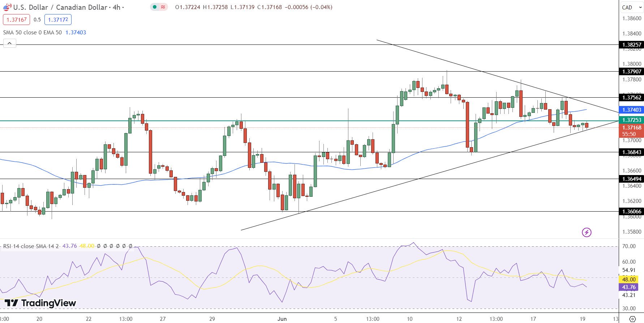Click the red approximate-data indicator icon
This screenshot has height=323, width=644.
point(163,7)
